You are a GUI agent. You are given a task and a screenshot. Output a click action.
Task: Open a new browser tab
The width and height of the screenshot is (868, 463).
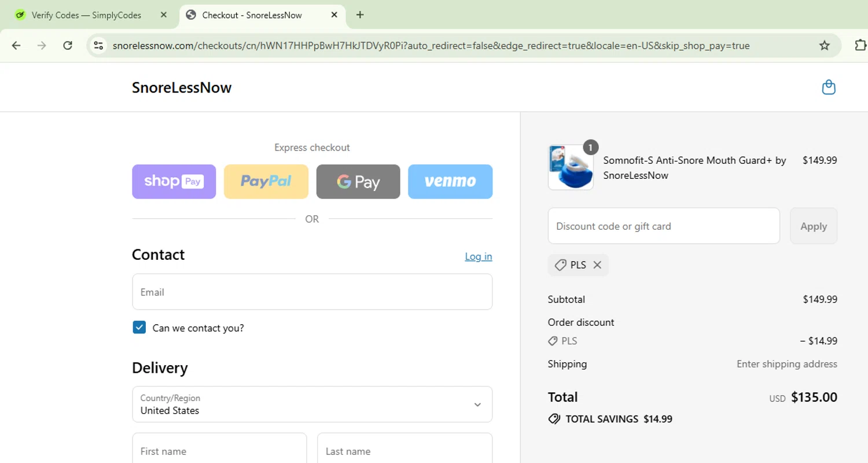tap(360, 15)
